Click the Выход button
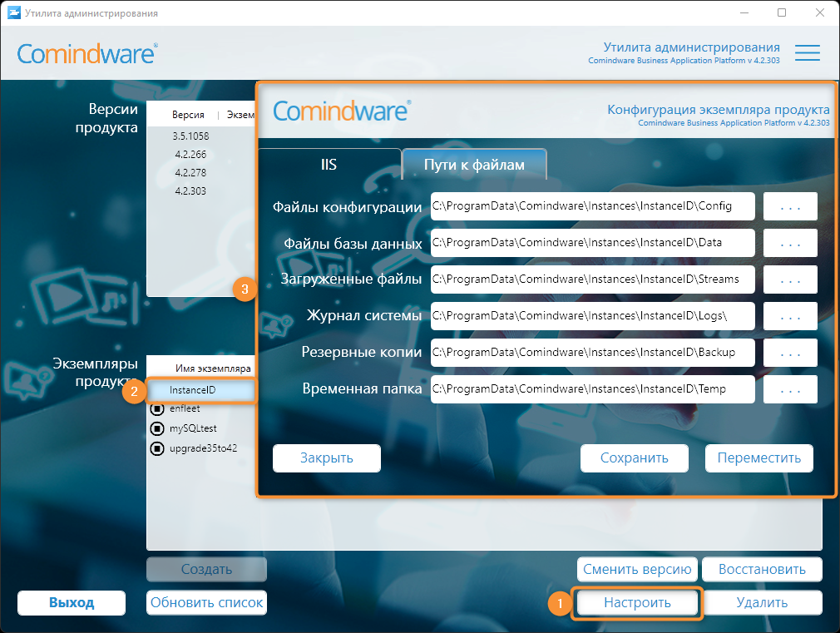The width and height of the screenshot is (840, 633). tap(72, 603)
